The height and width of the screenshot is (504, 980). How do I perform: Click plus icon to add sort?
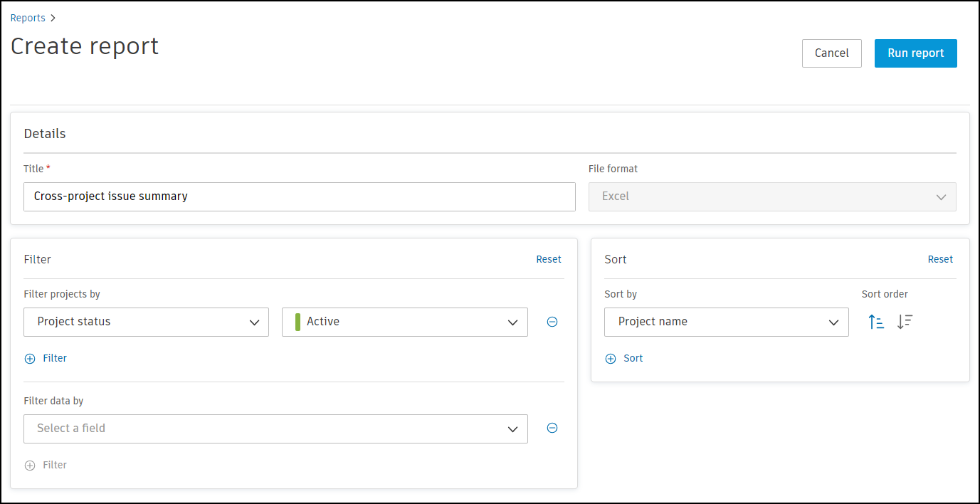pyautogui.click(x=611, y=359)
